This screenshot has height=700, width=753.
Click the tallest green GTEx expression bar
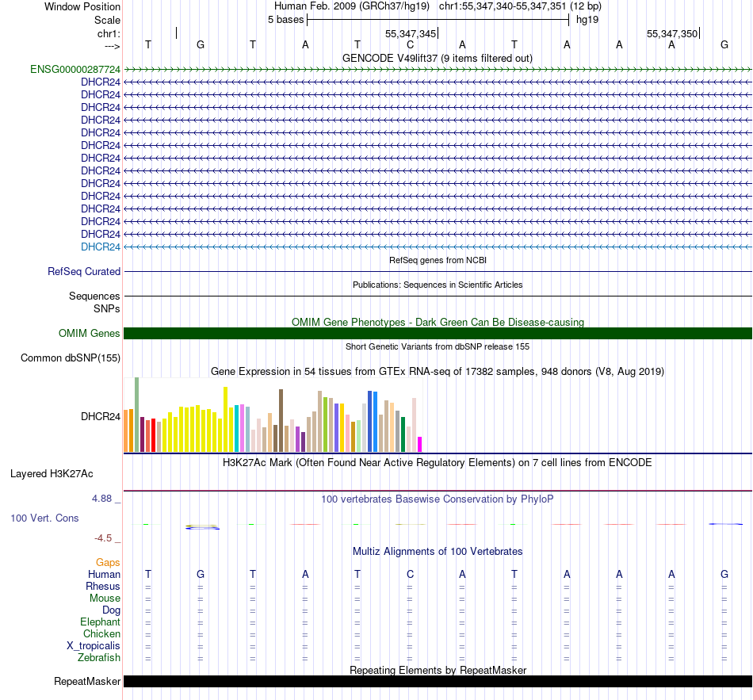[137, 415]
